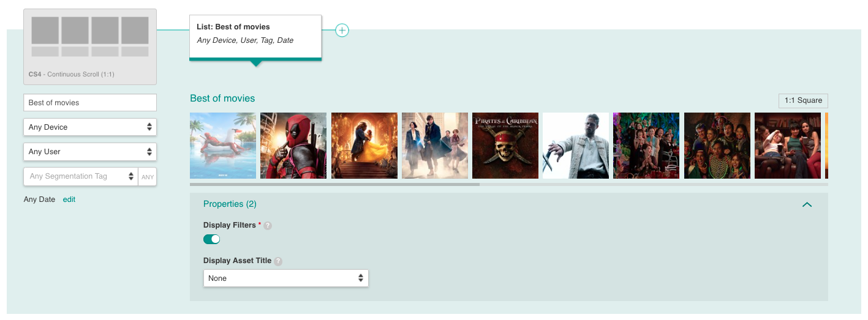Click the edit link next to Any Date
Viewport: 868px width, 320px height.
coord(69,199)
